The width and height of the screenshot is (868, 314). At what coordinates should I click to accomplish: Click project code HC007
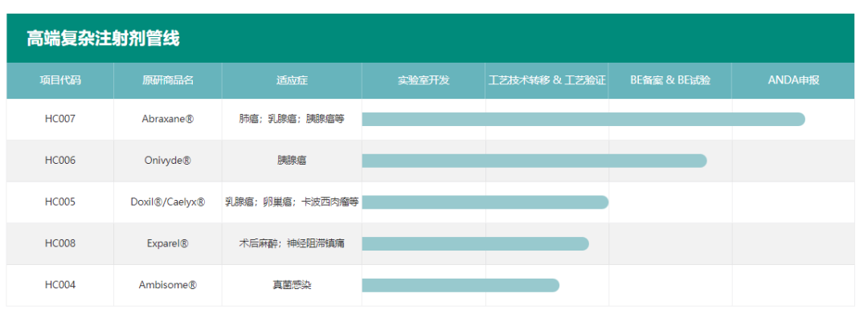(60, 119)
